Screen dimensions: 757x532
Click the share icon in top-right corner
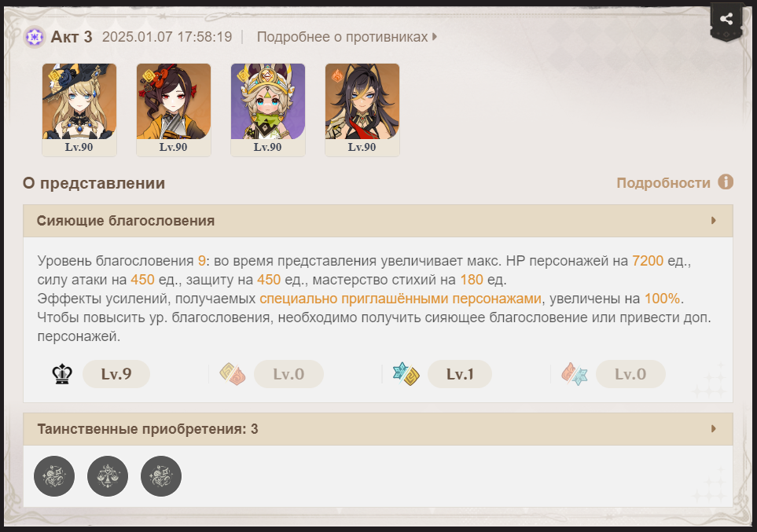click(726, 20)
